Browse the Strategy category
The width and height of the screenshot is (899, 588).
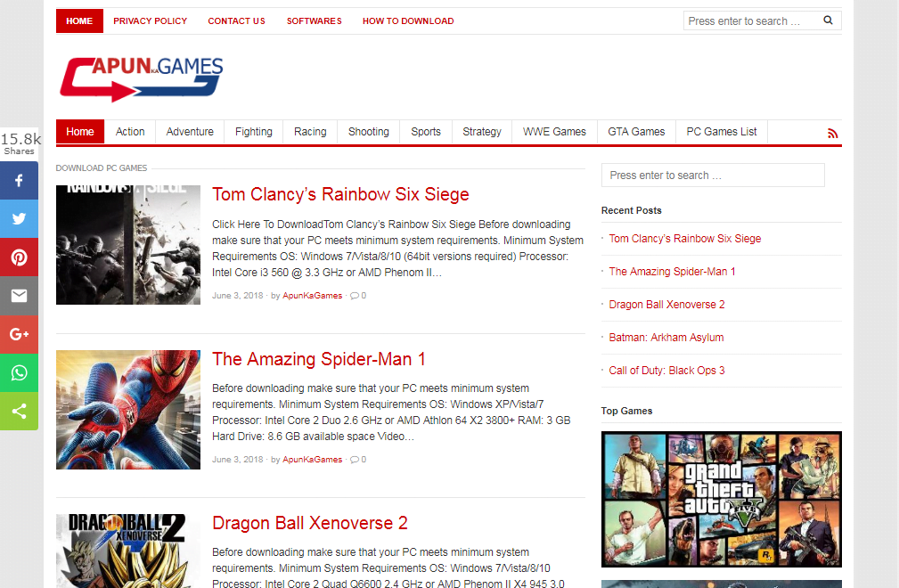point(482,132)
